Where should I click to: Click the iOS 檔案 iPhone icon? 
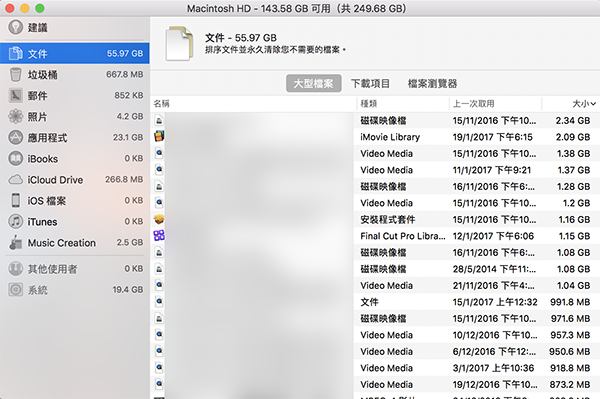tap(15, 200)
